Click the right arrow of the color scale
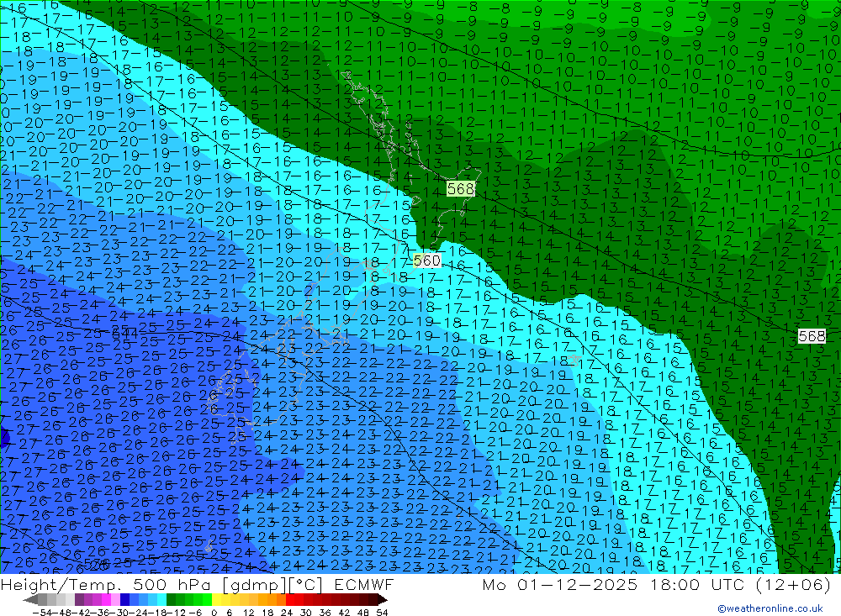Viewport: 841px width, 616px height. click(382, 600)
